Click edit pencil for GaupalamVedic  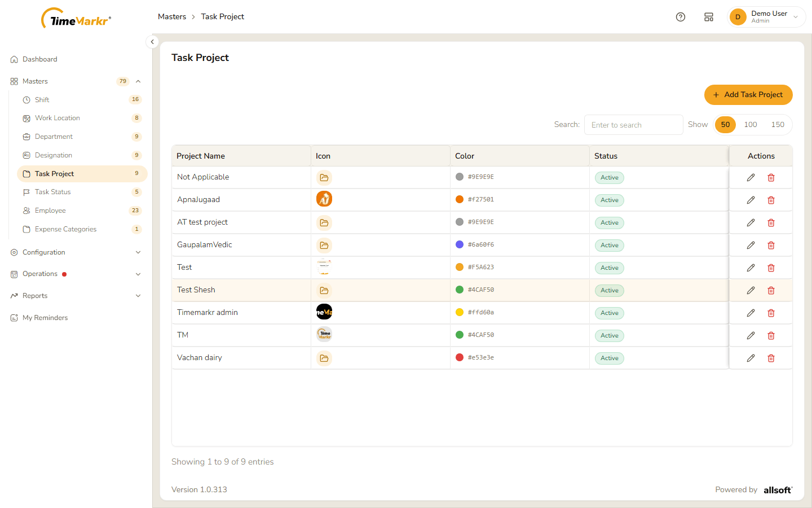point(751,245)
